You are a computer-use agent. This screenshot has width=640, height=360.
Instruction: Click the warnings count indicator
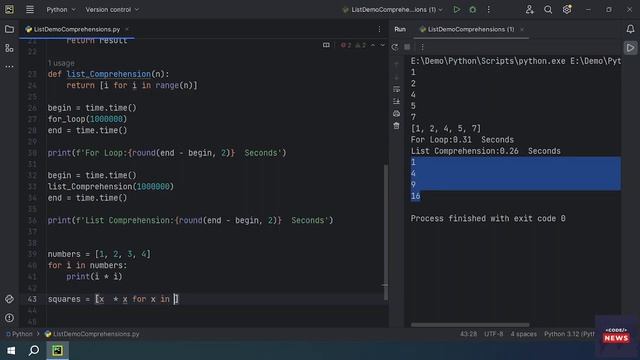[x=361, y=45]
